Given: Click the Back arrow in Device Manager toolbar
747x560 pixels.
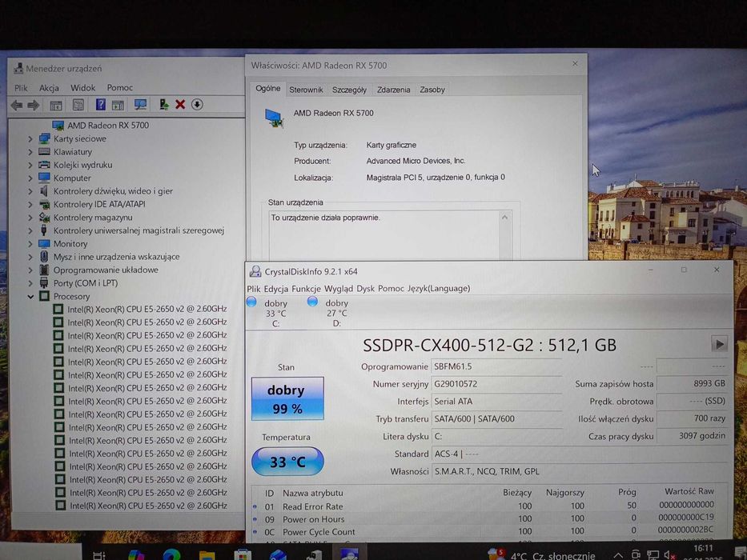Looking at the screenshot, I should (17, 105).
